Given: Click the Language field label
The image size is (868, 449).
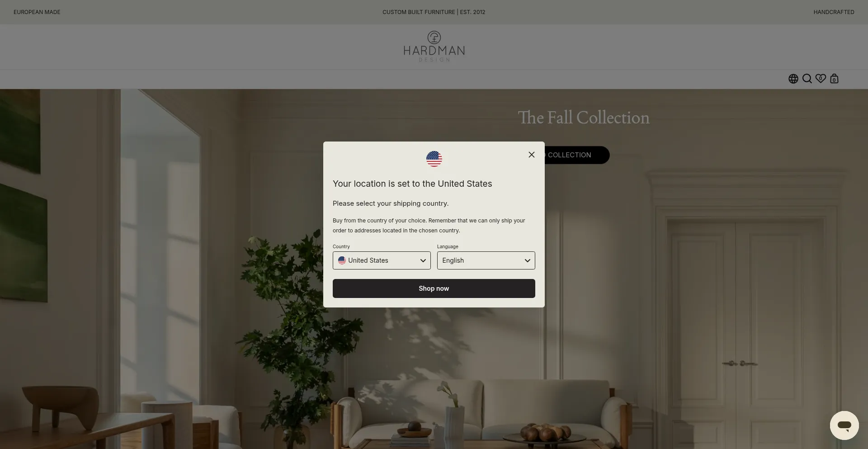Looking at the screenshot, I should pos(448,246).
